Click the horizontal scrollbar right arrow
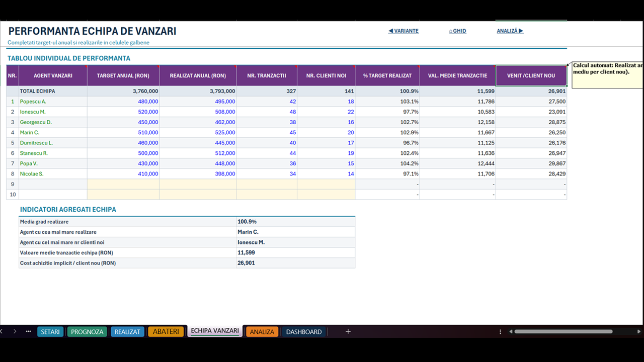This screenshot has height=362, width=644. pos(639,332)
